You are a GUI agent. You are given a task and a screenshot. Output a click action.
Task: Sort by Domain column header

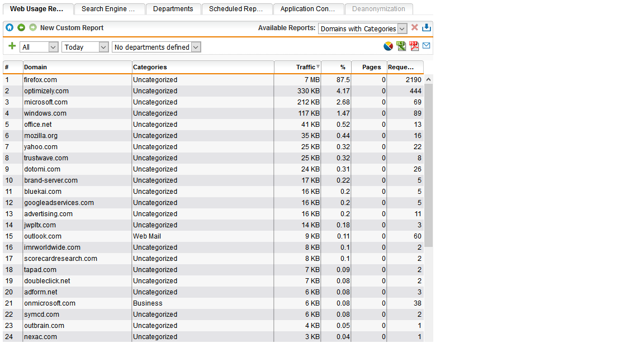(77, 67)
